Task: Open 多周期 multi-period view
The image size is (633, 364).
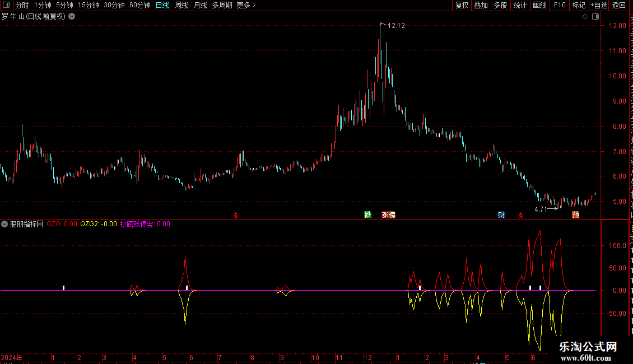Action: (x=222, y=5)
